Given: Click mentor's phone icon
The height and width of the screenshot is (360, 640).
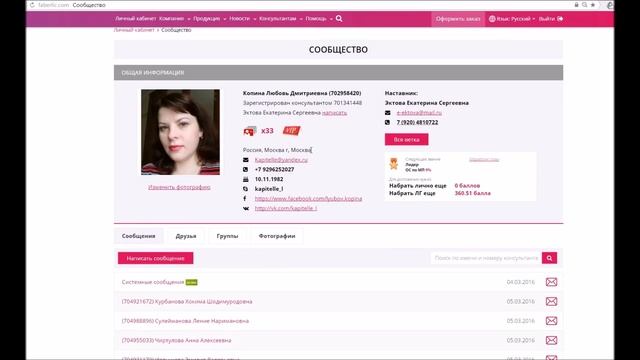Looking at the screenshot, I should pyautogui.click(x=387, y=122).
